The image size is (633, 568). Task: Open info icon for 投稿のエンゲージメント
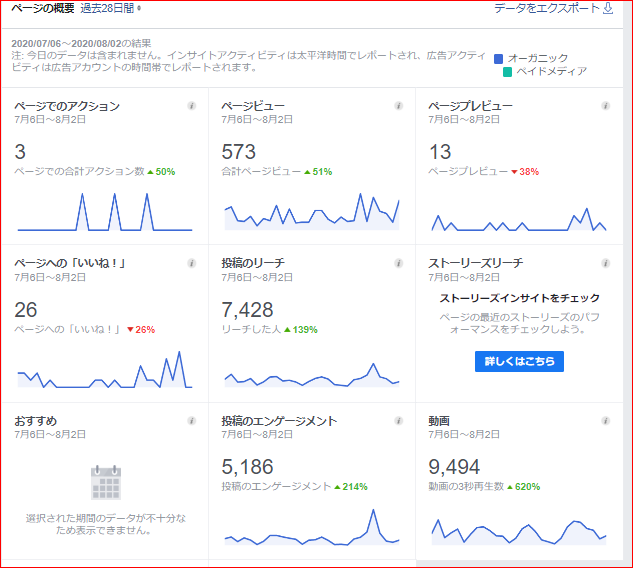(398, 421)
